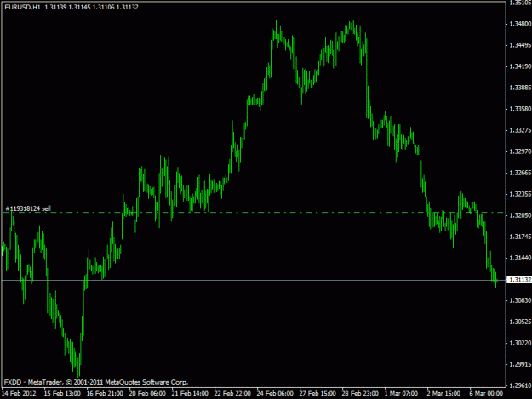Click the 1.30525 price scale label

click(x=520, y=322)
